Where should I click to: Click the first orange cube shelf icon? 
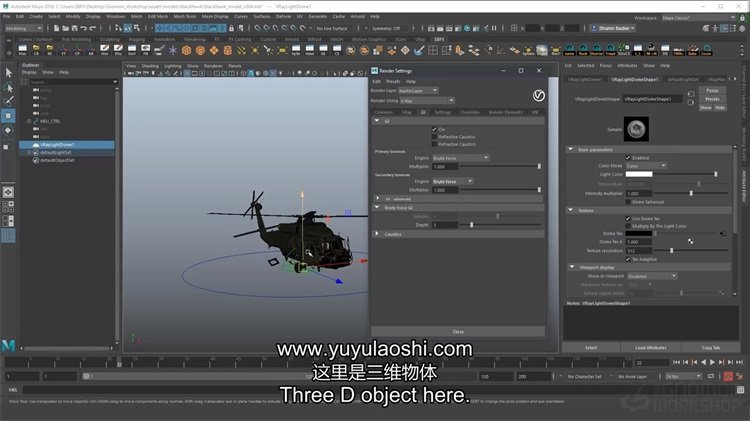pos(187,50)
